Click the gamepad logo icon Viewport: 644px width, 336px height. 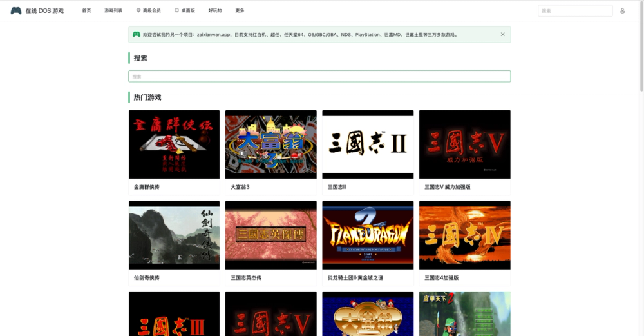(16, 11)
